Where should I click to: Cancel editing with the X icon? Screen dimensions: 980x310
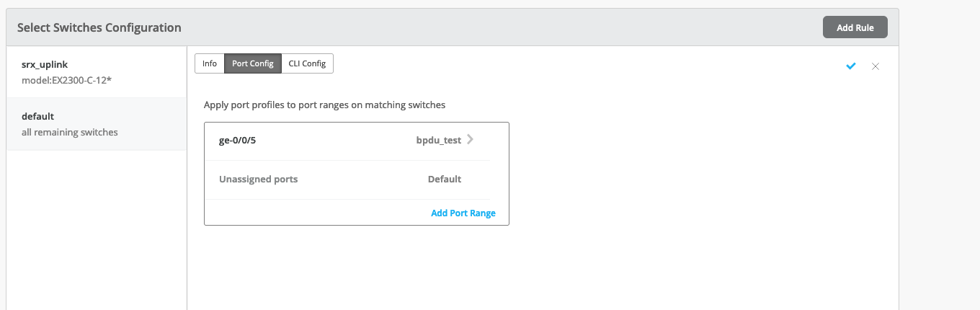(x=876, y=66)
